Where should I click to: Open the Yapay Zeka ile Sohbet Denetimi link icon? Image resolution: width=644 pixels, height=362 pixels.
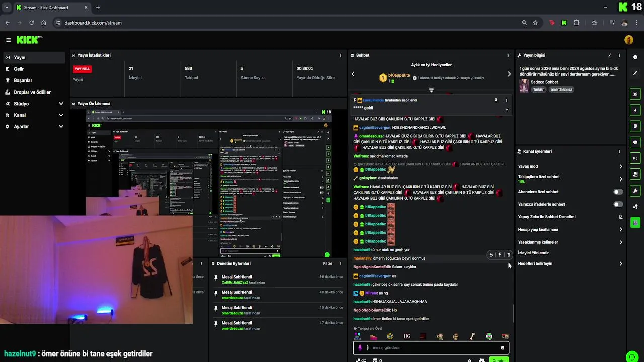click(x=620, y=217)
